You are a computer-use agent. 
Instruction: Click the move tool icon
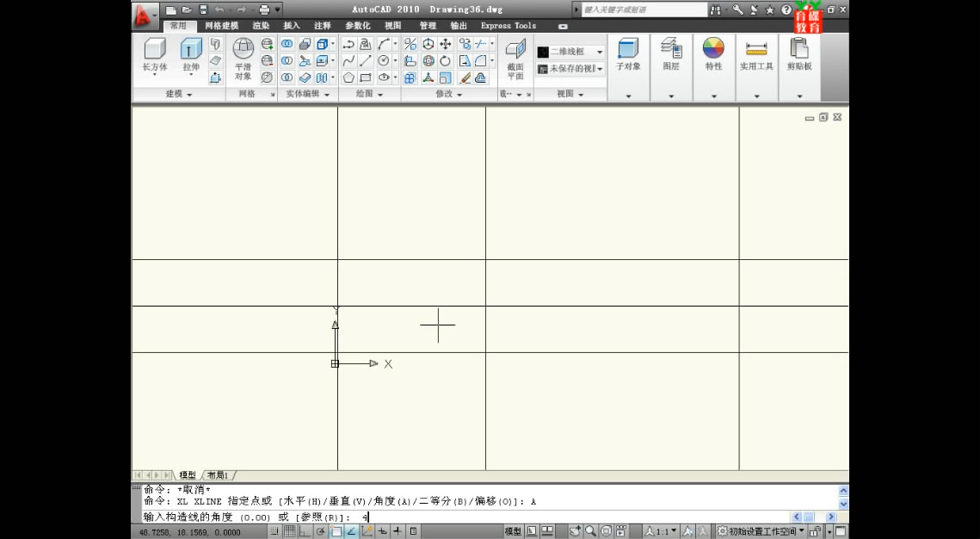click(446, 44)
